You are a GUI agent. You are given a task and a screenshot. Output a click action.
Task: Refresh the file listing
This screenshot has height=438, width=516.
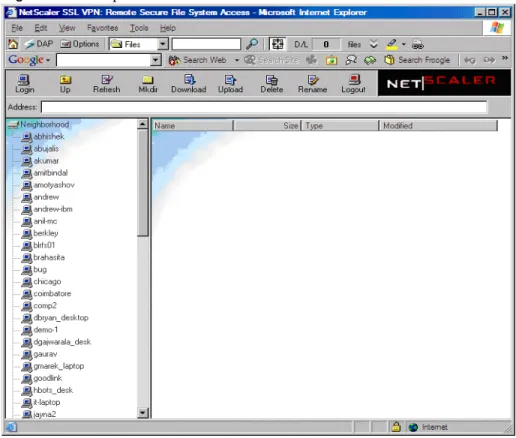pos(107,84)
